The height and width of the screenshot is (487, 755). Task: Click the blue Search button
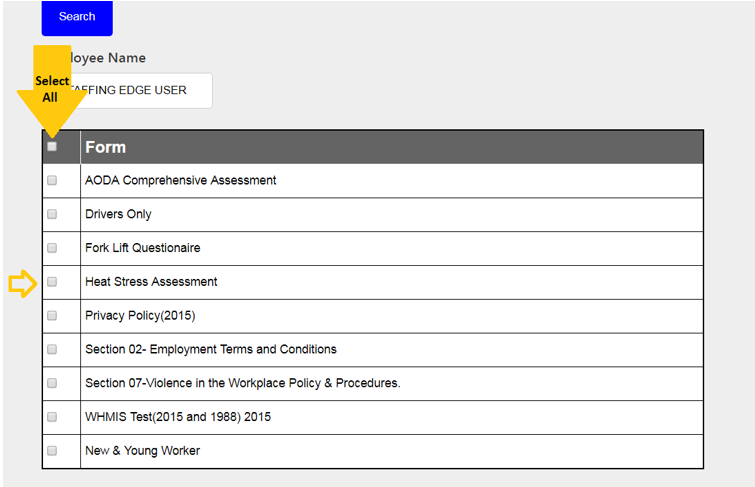coord(77,17)
